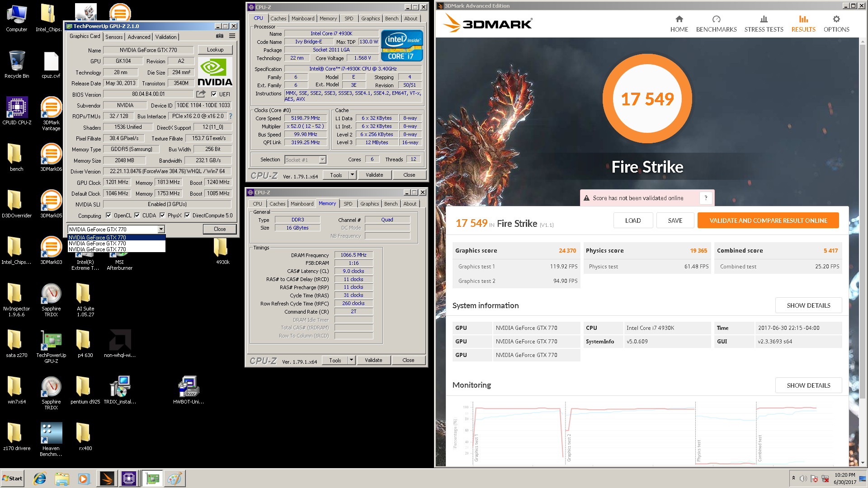Select the 3DMark Vantage desktop shortcut

tap(51, 113)
